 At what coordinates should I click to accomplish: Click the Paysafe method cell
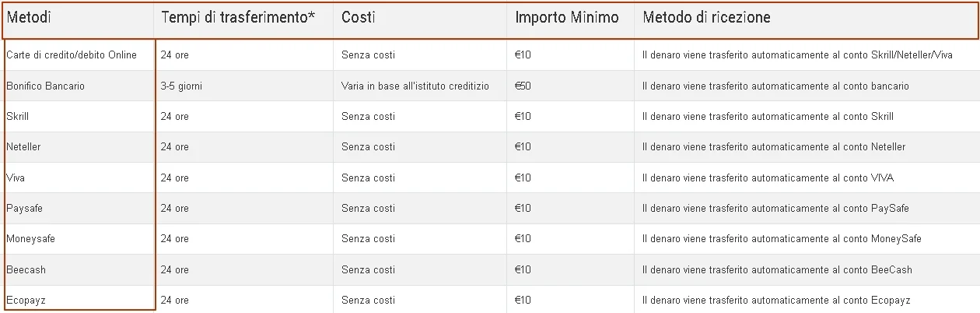pos(23,209)
